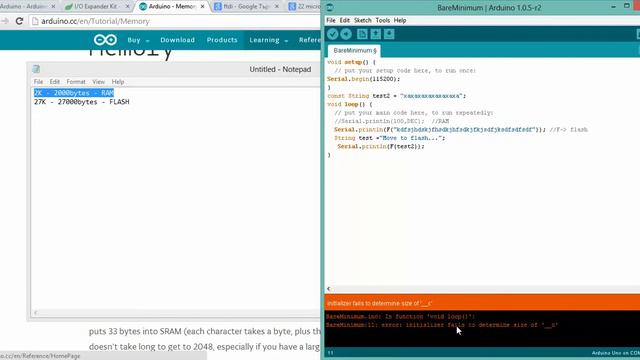
Task: Switch to I/O Expander Kit browser tab
Action: point(96,7)
